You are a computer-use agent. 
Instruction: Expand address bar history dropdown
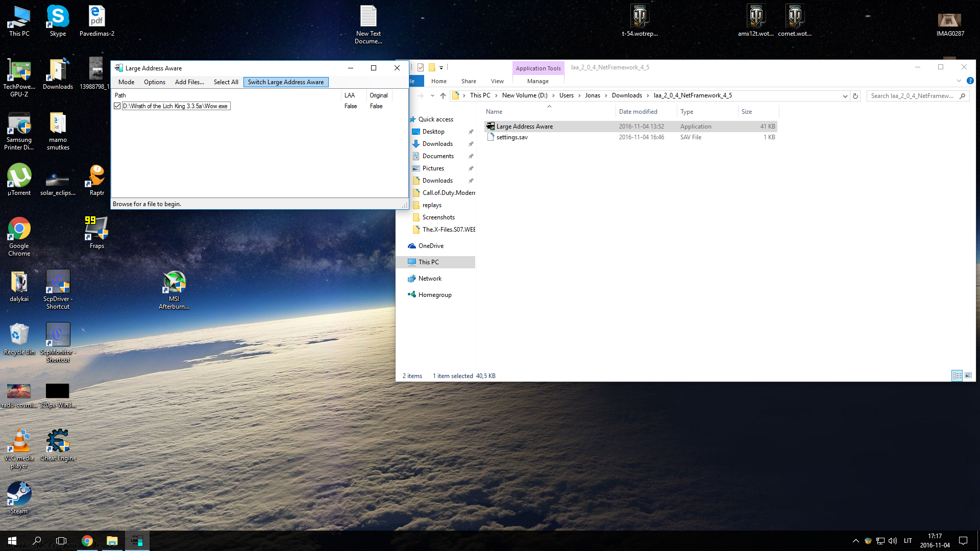point(845,96)
